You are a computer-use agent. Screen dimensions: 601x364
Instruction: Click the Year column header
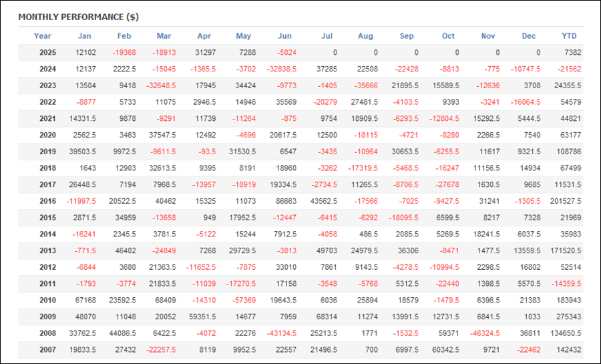tap(42, 36)
